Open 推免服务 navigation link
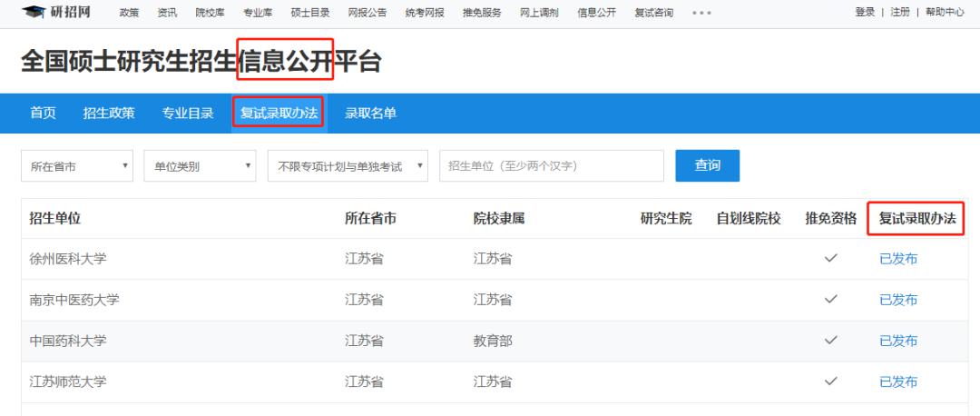The width and height of the screenshot is (980, 416). (482, 13)
